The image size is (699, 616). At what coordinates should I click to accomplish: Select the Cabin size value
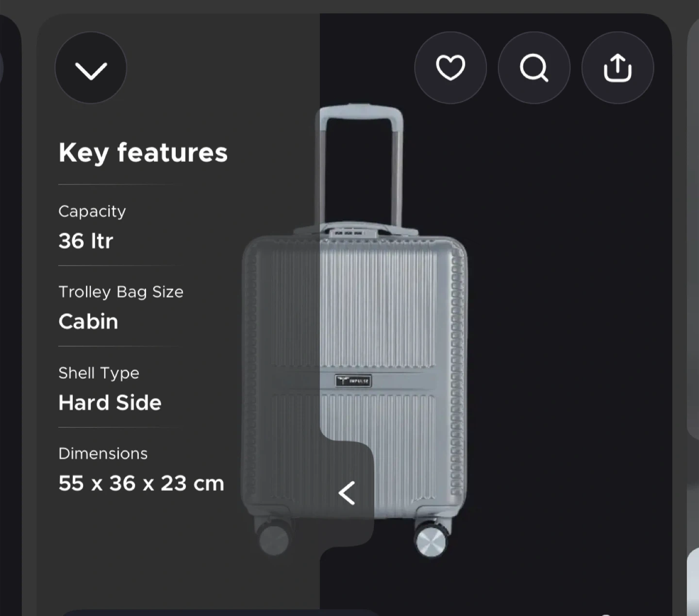(88, 321)
